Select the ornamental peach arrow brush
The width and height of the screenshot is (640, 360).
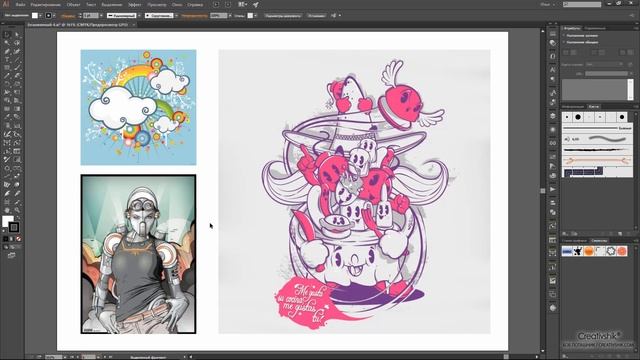tap(597, 160)
